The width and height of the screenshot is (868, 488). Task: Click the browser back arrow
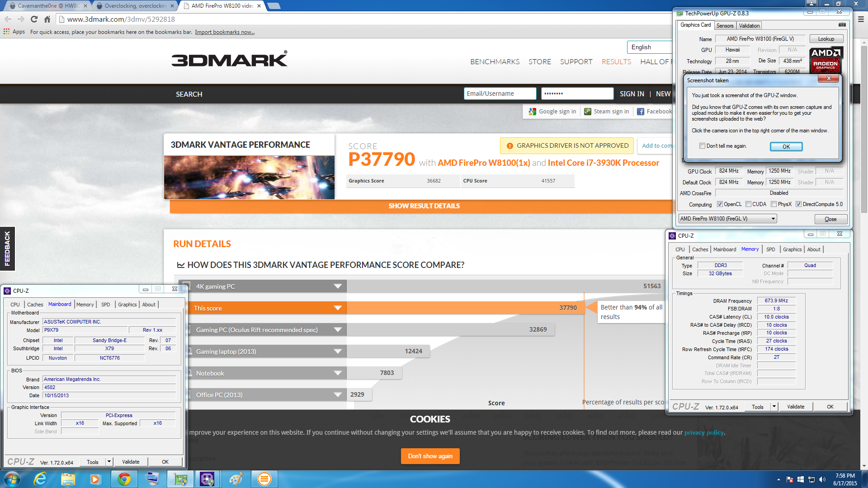(x=8, y=19)
